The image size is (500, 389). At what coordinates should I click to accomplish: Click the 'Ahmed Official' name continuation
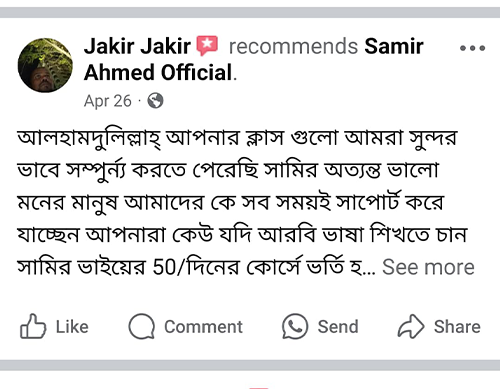158,72
